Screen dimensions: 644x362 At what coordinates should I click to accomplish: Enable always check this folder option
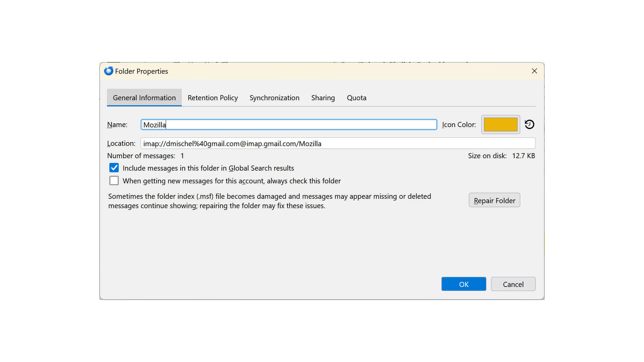(x=114, y=181)
